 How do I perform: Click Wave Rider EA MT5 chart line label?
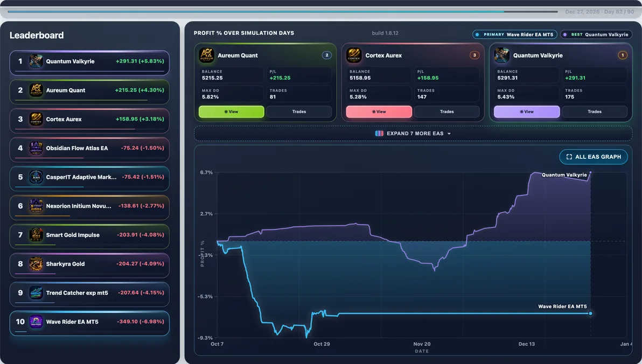562,306
